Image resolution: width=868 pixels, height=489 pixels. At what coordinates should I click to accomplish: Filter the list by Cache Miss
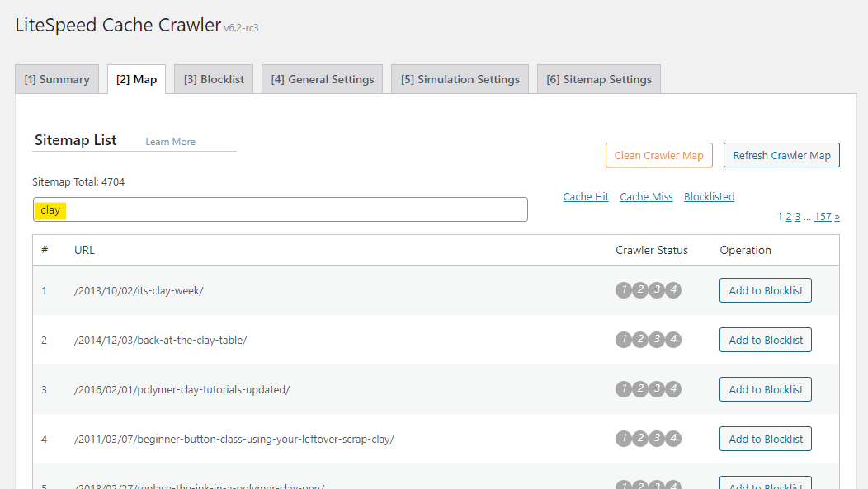(x=646, y=197)
